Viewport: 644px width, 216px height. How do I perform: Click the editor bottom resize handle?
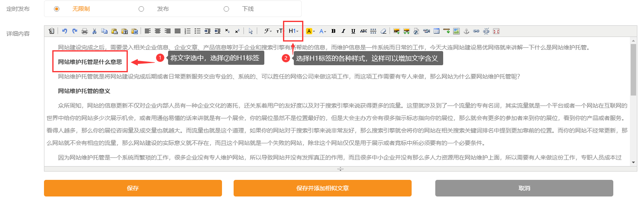click(x=340, y=169)
